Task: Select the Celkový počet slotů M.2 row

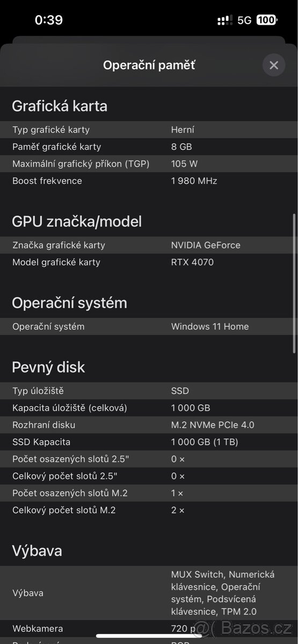Action: [149, 510]
